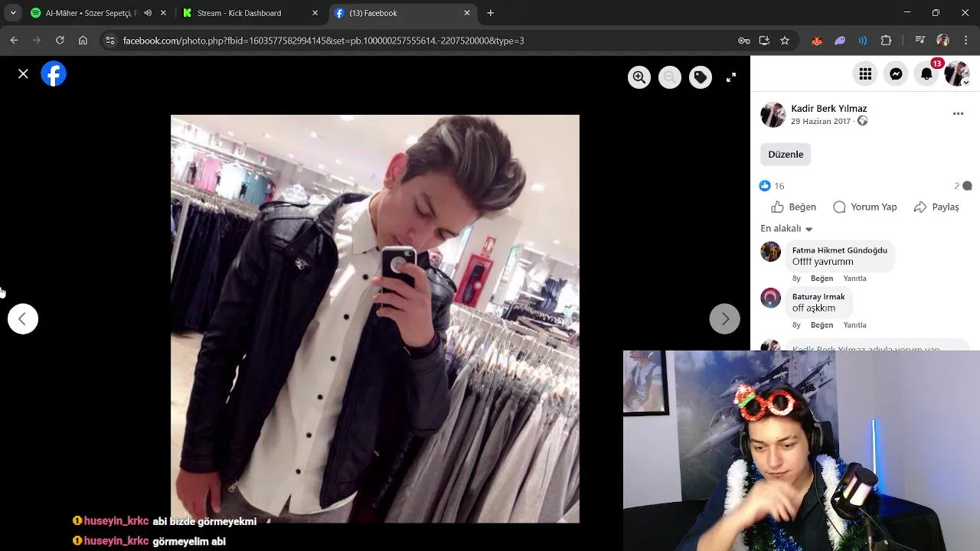
Task: Click the Facebook logo
Action: pos(54,74)
